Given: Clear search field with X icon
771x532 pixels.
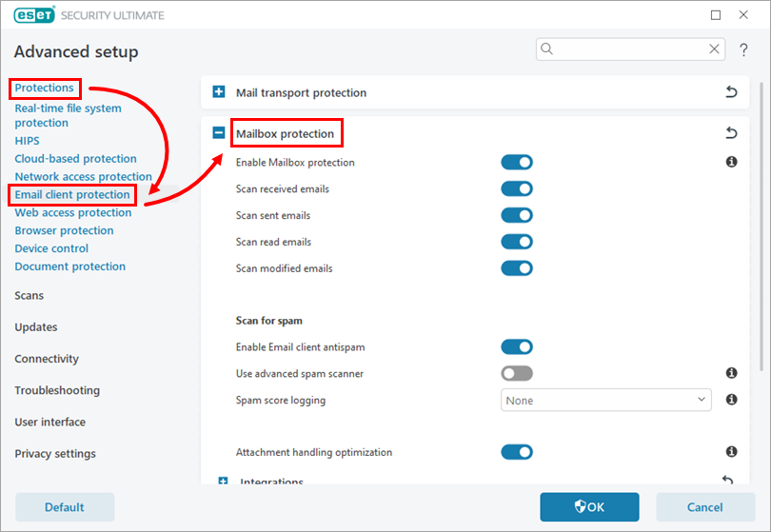Looking at the screenshot, I should (x=715, y=49).
